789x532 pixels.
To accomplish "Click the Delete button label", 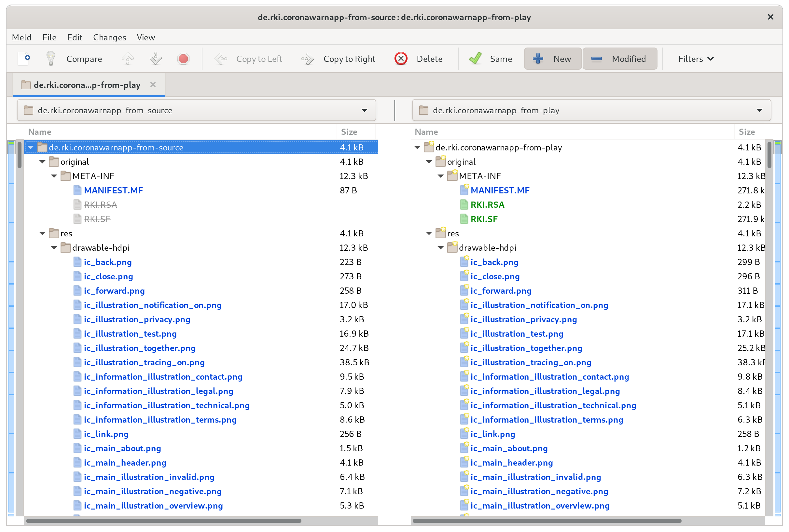I will 429,59.
